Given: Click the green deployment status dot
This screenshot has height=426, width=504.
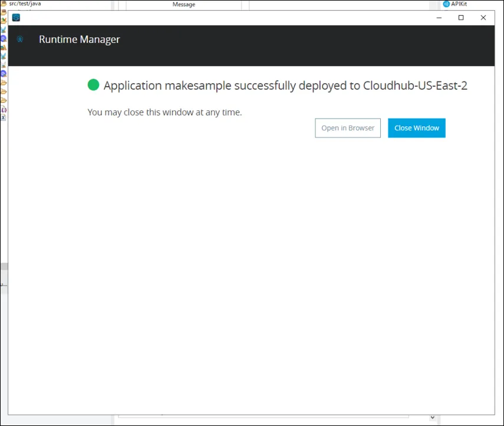Looking at the screenshot, I should (x=93, y=85).
